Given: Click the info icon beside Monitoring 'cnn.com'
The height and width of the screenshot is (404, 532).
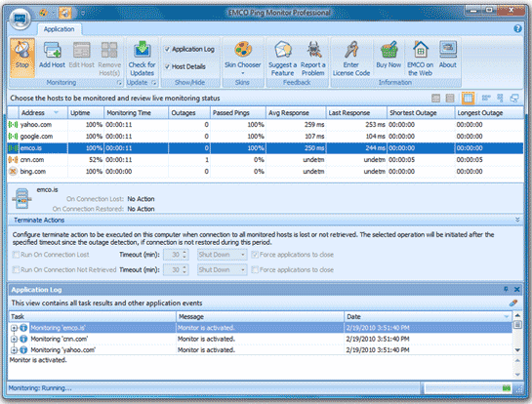Looking at the screenshot, I should (23, 339).
